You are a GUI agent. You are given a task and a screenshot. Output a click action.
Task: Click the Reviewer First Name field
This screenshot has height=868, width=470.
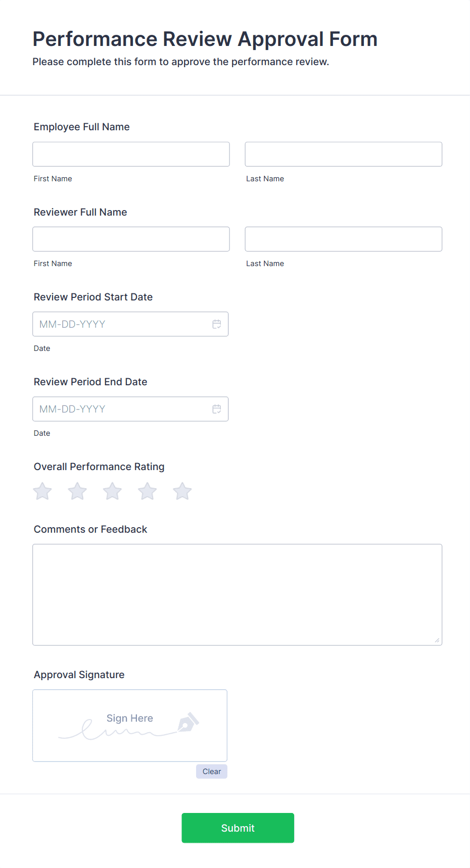coord(131,239)
